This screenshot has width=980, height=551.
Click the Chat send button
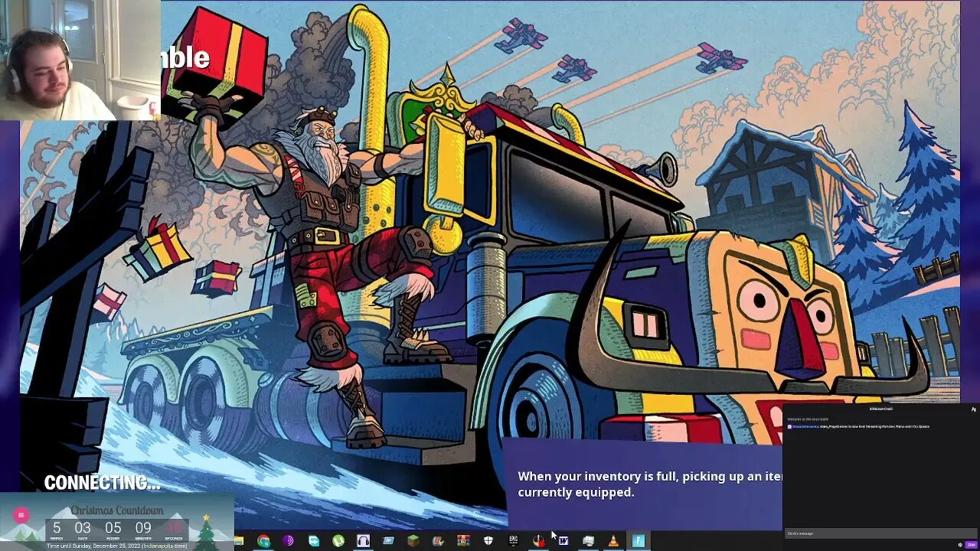[972, 545]
